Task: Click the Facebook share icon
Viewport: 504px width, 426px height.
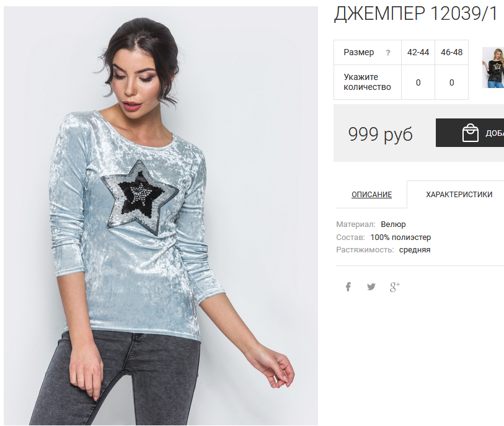Action: point(348,286)
